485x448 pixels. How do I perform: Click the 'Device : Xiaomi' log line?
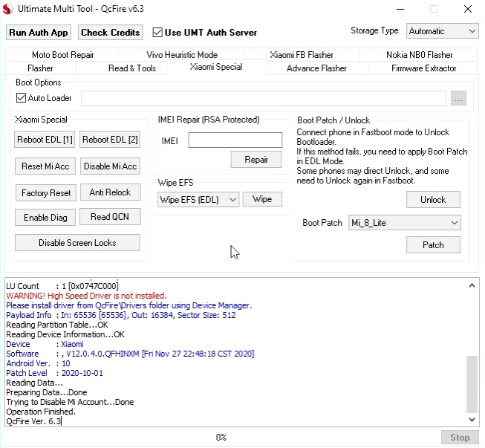pos(45,344)
